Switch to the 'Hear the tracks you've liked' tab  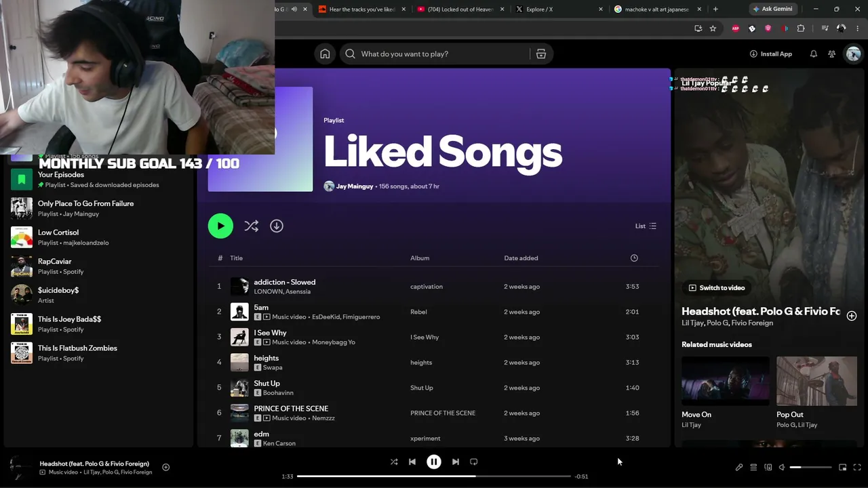(x=362, y=9)
